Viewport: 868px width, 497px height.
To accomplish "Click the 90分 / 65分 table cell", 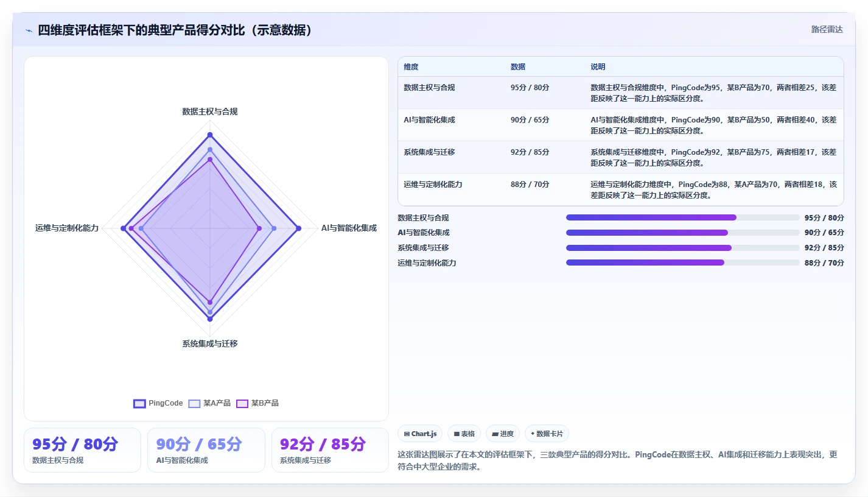I will (530, 120).
